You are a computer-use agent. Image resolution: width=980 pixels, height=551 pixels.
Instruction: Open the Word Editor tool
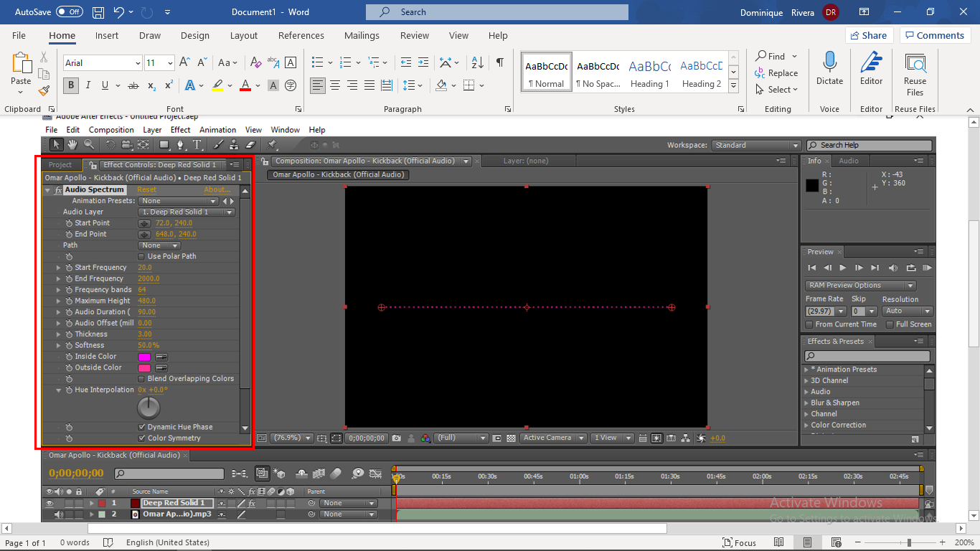[x=872, y=69]
